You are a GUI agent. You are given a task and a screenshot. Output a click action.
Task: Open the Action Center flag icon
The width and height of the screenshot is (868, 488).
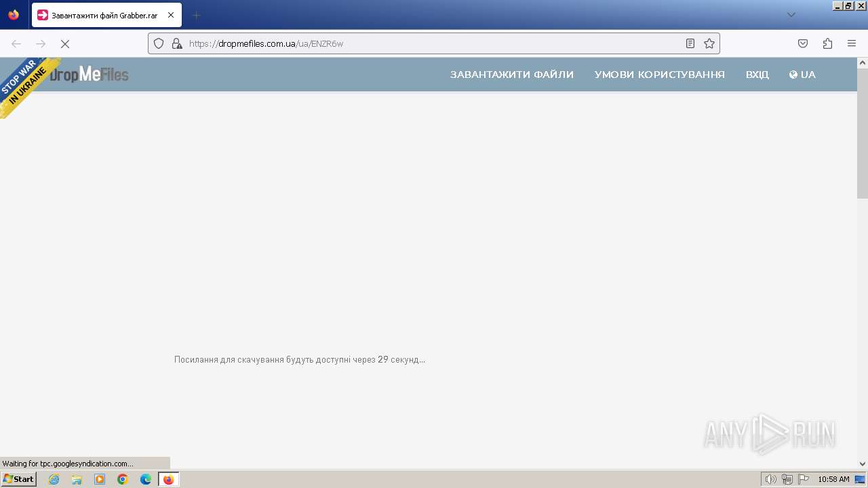pyautogui.click(x=804, y=479)
